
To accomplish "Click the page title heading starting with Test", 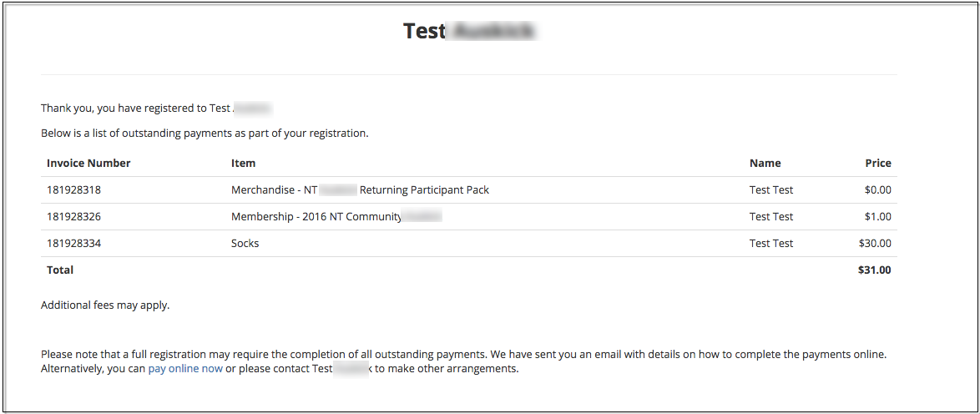I will pyautogui.click(x=470, y=31).
